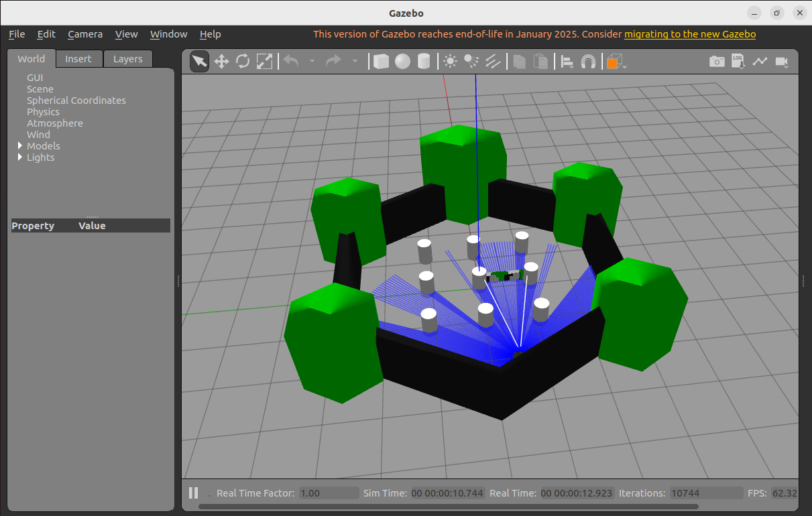Open the plotting tool icon

pos(760,61)
